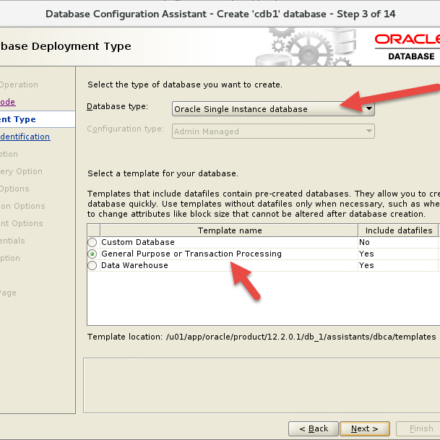The width and height of the screenshot is (440, 440).
Task: Open the Database type dropdown
Action: (x=273, y=109)
